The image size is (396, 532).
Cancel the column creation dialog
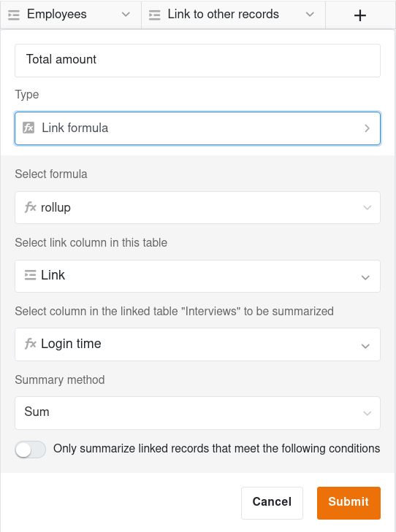click(x=272, y=503)
